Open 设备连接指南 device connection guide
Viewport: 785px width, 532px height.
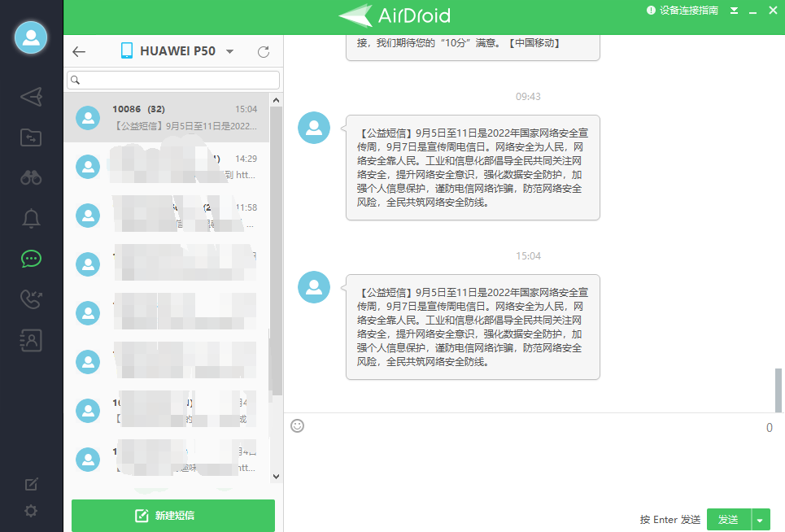683,11
